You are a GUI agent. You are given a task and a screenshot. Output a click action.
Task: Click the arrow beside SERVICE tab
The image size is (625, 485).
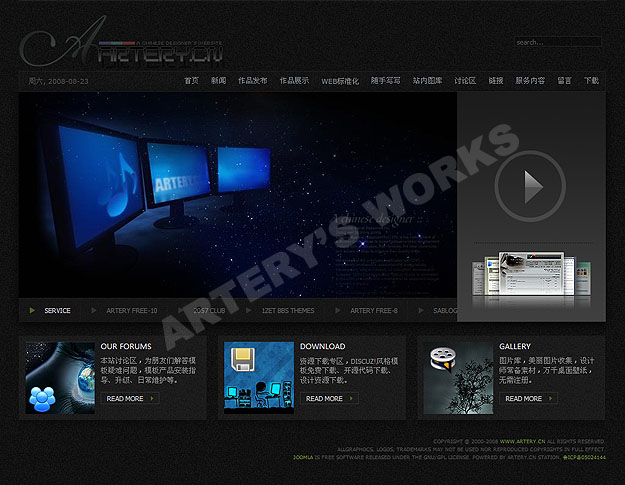coord(33,311)
